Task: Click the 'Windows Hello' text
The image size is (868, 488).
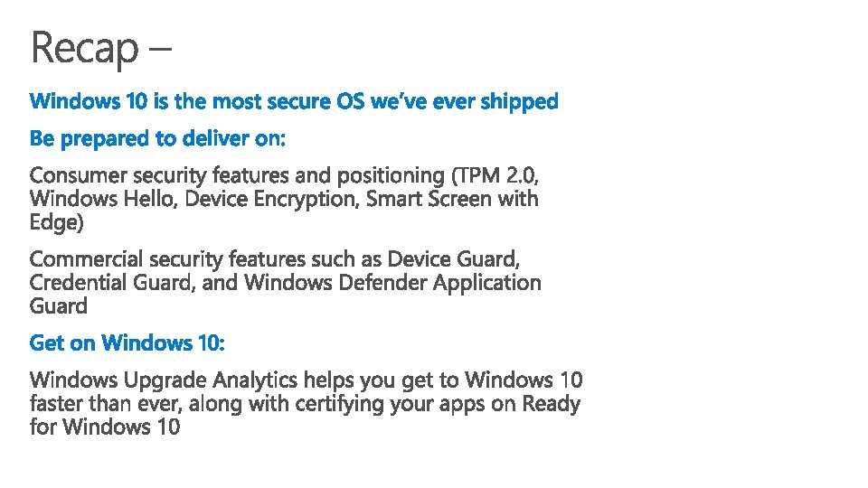Action: pyautogui.click(x=103, y=199)
